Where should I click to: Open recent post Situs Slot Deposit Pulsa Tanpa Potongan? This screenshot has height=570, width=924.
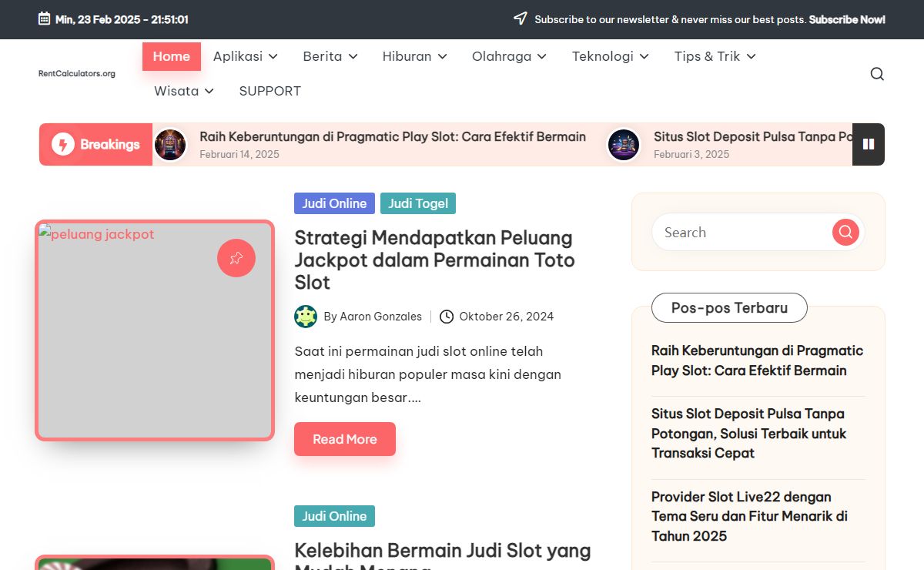(748, 434)
